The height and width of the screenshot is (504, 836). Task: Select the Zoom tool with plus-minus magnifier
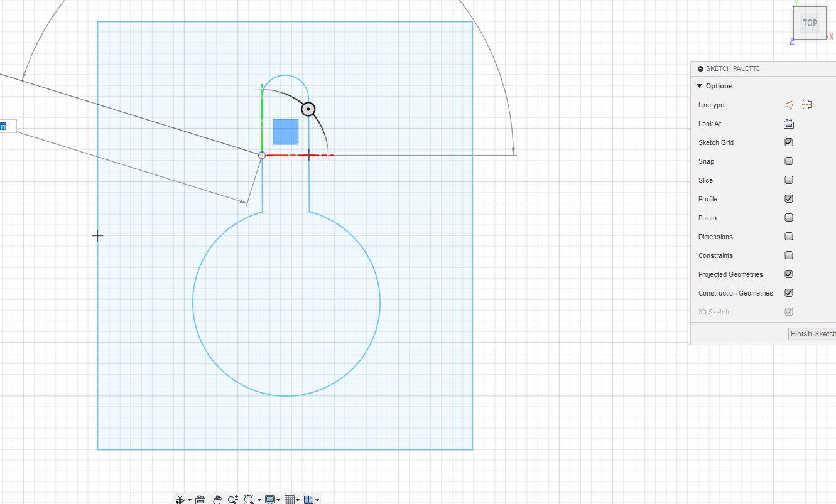pyautogui.click(x=233, y=500)
